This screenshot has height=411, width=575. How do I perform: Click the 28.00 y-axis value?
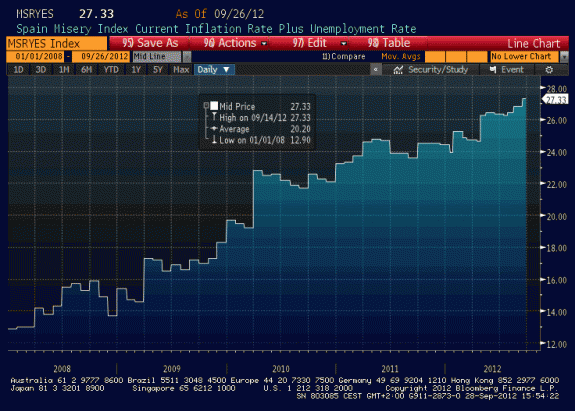557,89
